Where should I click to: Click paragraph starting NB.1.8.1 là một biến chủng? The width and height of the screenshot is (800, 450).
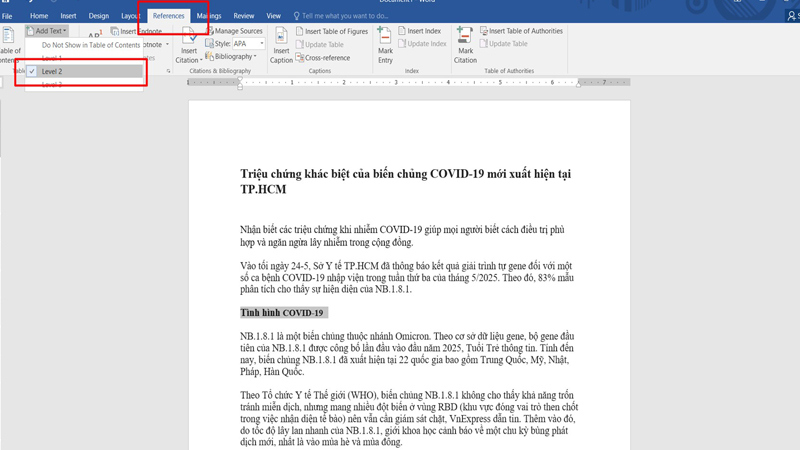pyautogui.click(x=407, y=354)
